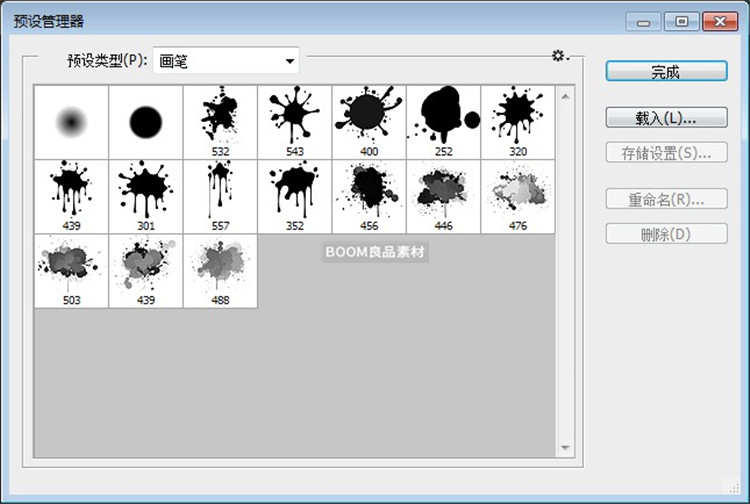Image resolution: width=750 pixels, height=504 pixels.
Task: Maximize the 预设管理器 window
Action: (682, 22)
